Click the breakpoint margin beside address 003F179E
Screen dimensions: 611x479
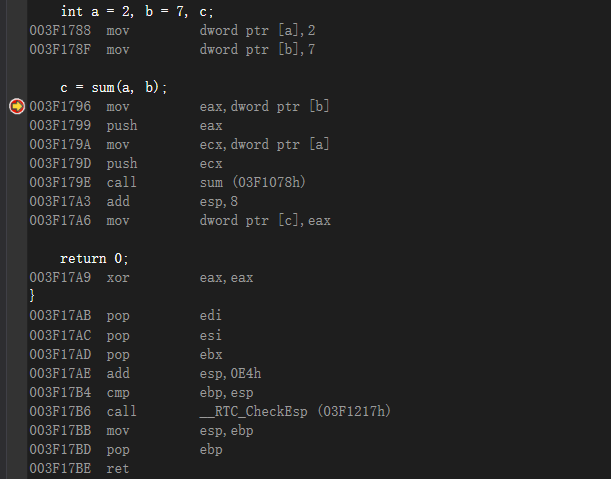17,182
